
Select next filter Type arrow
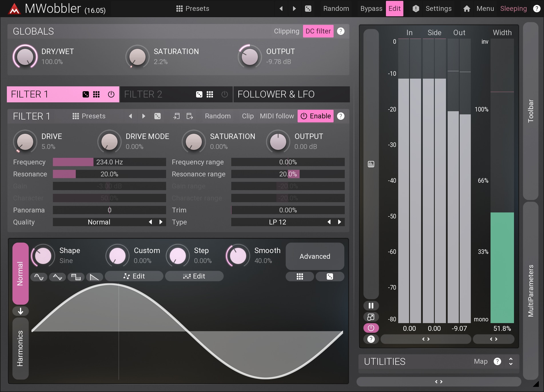click(x=339, y=222)
